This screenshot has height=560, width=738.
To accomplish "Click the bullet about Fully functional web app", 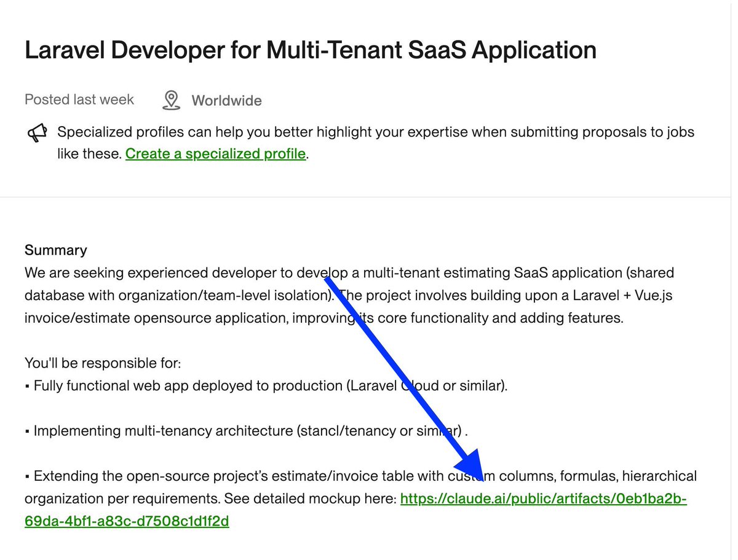I will pos(266,386).
